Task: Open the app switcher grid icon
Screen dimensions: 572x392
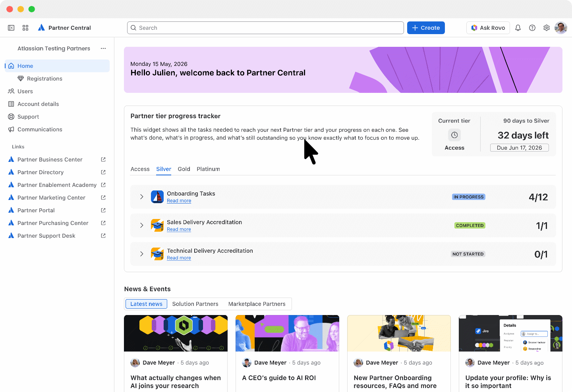Action: click(x=25, y=28)
